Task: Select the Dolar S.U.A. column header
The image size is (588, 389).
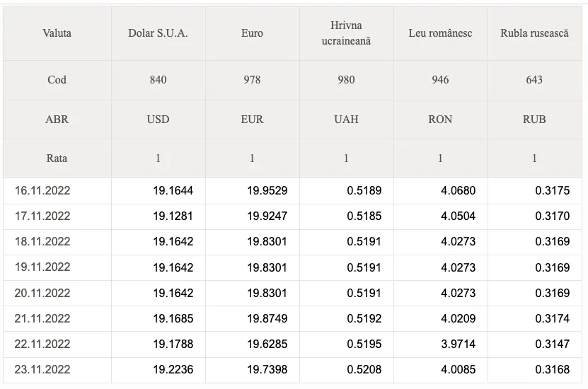Action: pos(158,33)
